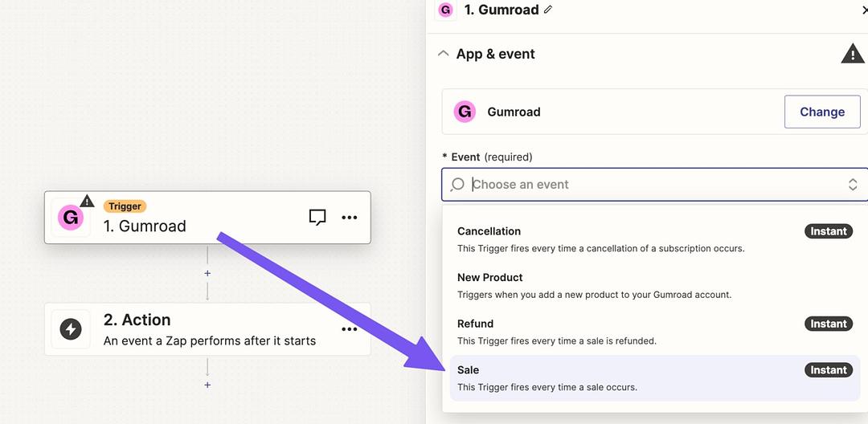
Task: Toggle the event dropdown up-down arrows
Action: pos(853,185)
